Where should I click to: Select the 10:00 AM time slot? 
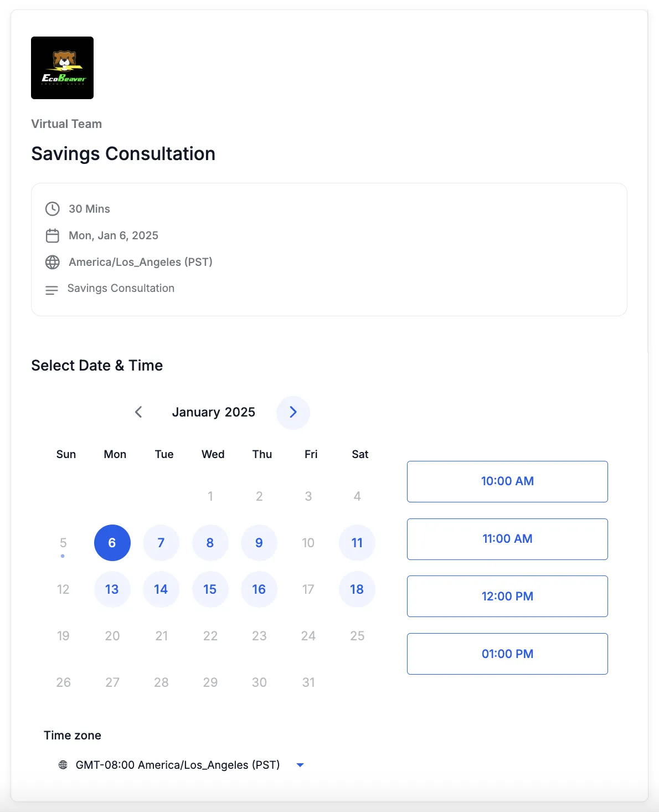507,481
